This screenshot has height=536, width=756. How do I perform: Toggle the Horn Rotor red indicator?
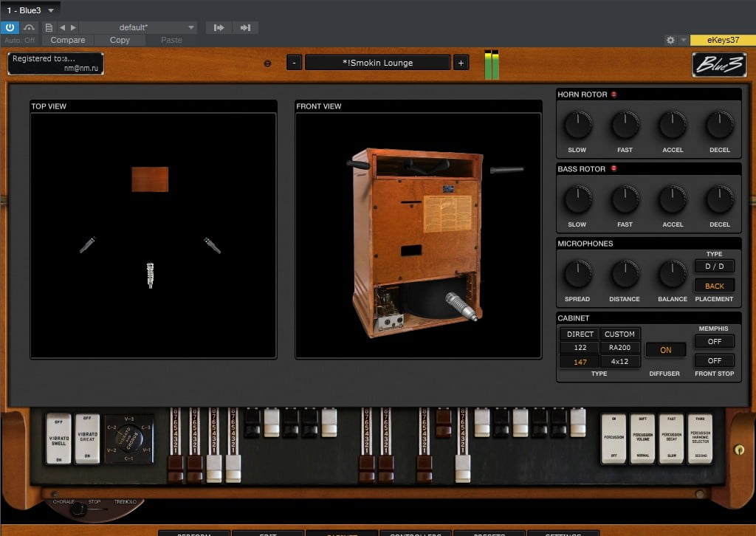[614, 95]
